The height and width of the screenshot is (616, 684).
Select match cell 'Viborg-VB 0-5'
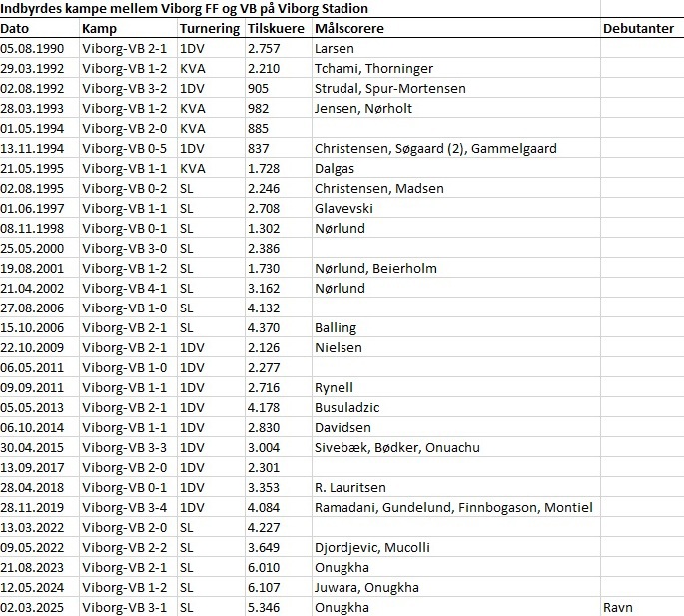(x=125, y=149)
